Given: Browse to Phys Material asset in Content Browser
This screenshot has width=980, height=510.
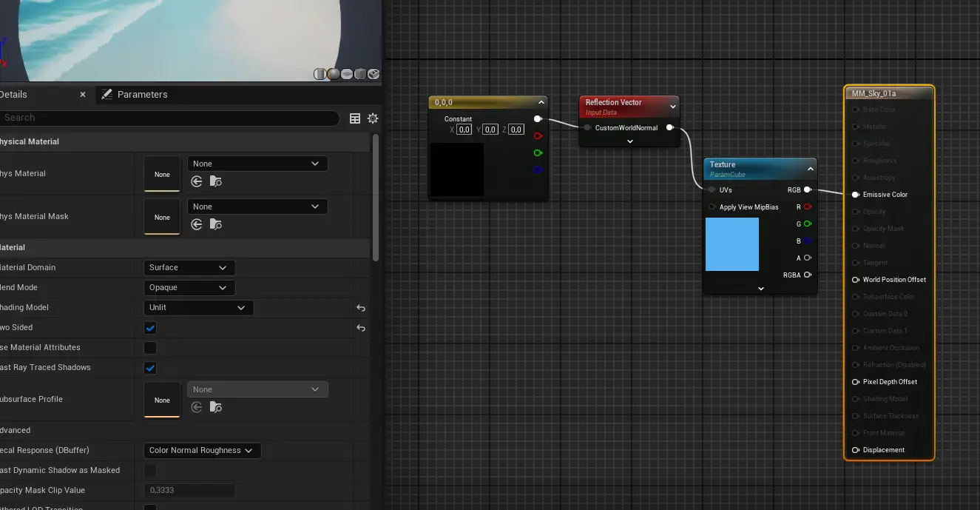Looking at the screenshot, I should (215, 181).
